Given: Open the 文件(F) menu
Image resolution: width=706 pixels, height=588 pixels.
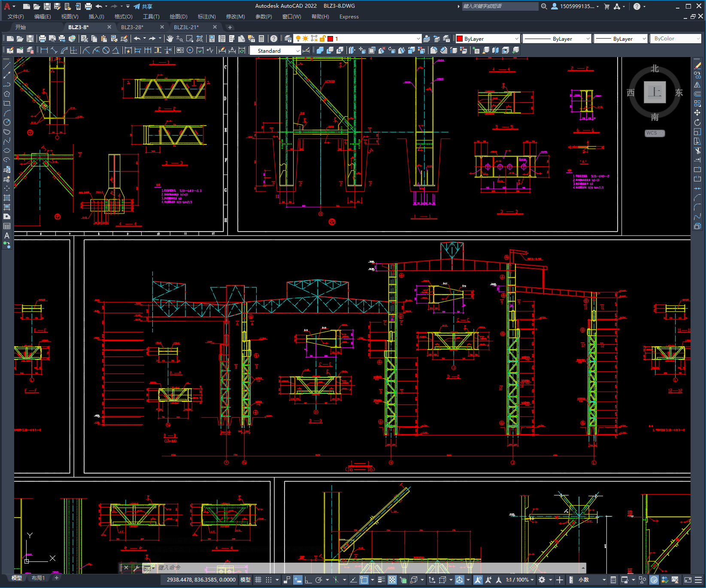Looking at the screenshot, I should (x=16, y=17).
